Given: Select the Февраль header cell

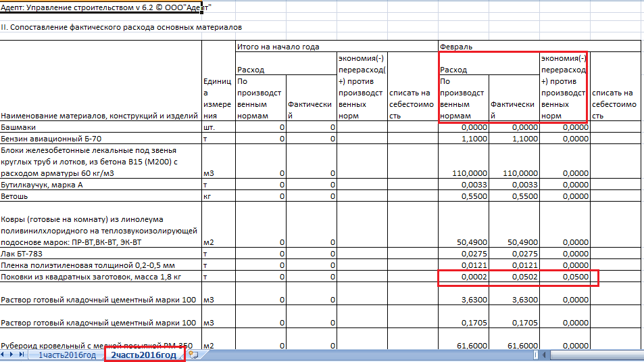Looking at the screenshot, I should [x=539, y=47].
